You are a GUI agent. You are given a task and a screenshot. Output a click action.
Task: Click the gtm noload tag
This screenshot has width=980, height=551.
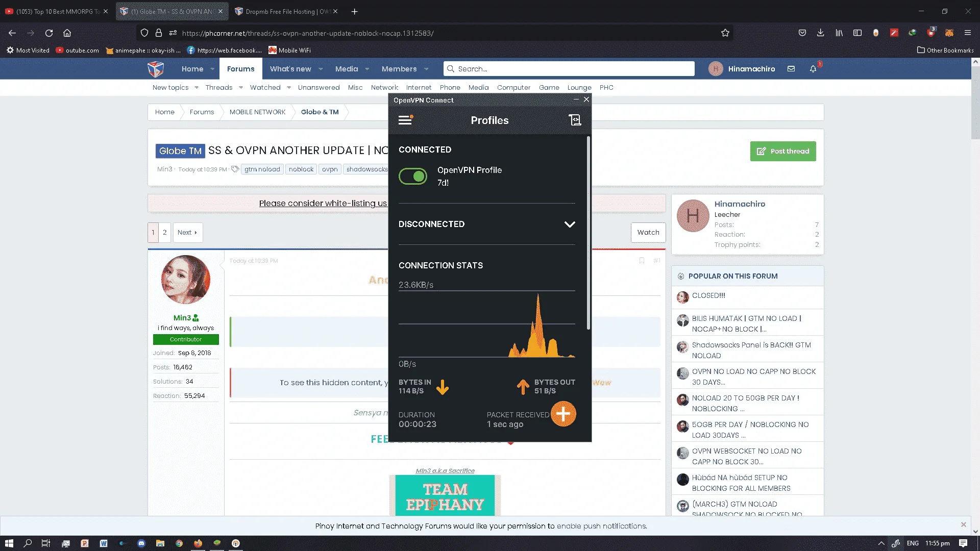(262, 169)
